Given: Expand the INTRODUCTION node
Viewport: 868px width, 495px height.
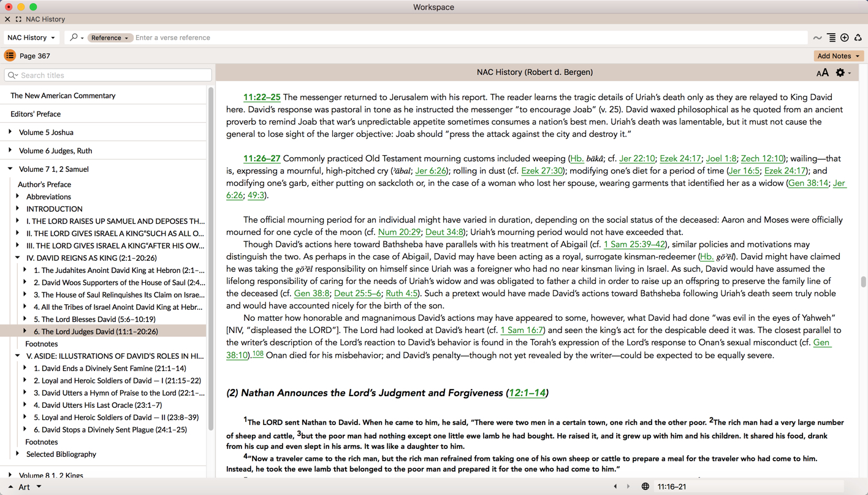Looking at the screenshot, I should (18, 209).
